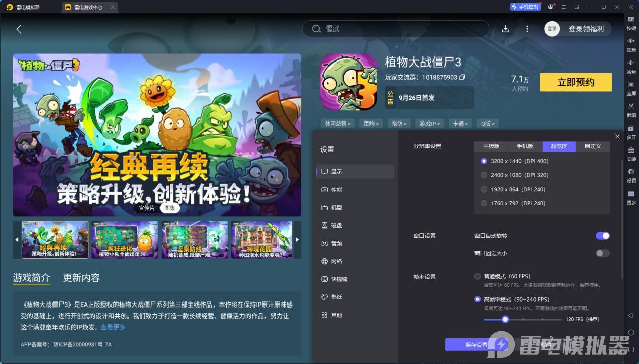
Task: Toggle the 窗口自动旋转 switch
Action: coord(603,236)
